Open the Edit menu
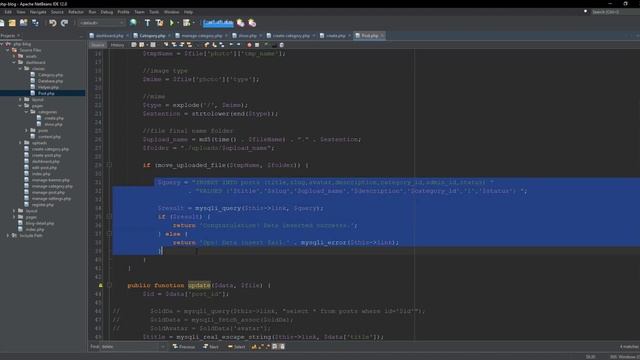The height and width of the screenshot is (360, 640). pyautogui.click(x=8, y=12)
